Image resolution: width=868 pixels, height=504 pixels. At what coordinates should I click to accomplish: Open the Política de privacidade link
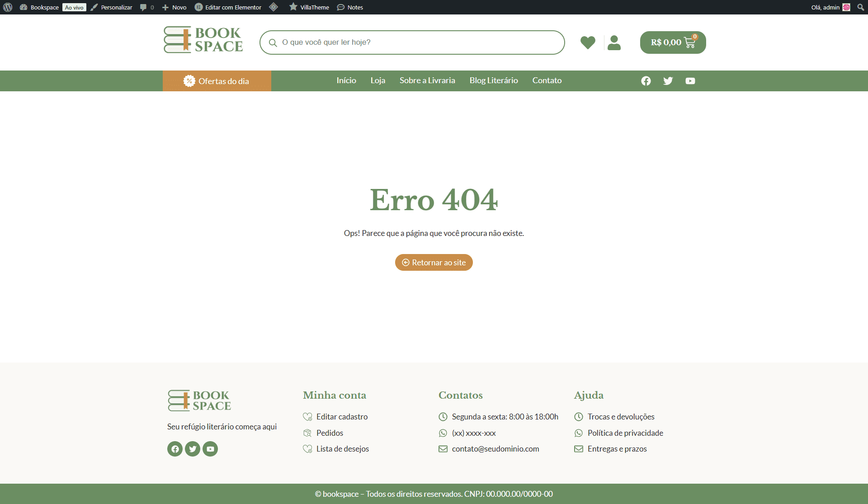625,433
